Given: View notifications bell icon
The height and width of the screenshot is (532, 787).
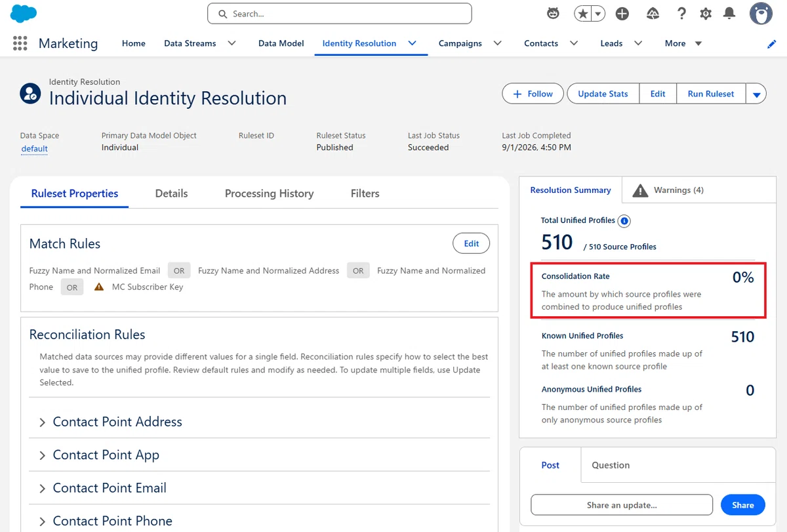Looking at the screenshot, I should pos(729,14).
